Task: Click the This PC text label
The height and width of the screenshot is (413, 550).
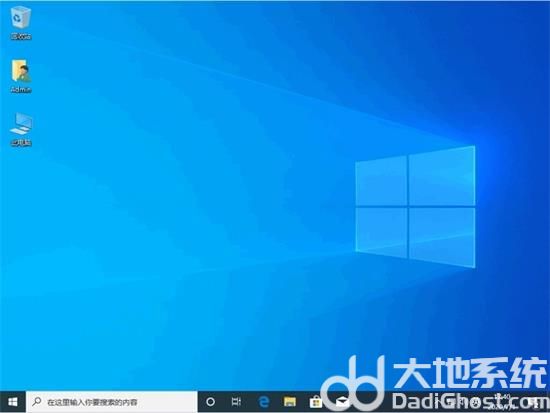Action: (x=21, y=142)
